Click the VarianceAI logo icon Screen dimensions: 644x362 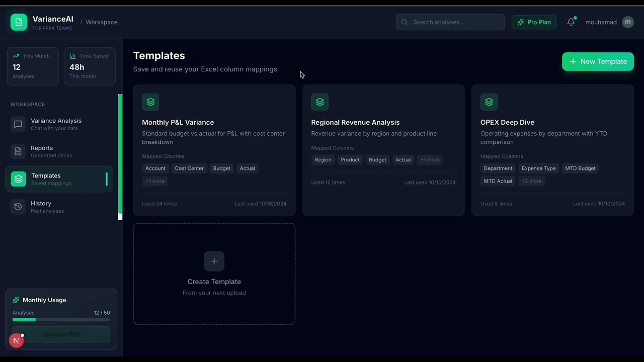[x=19, y=22]
